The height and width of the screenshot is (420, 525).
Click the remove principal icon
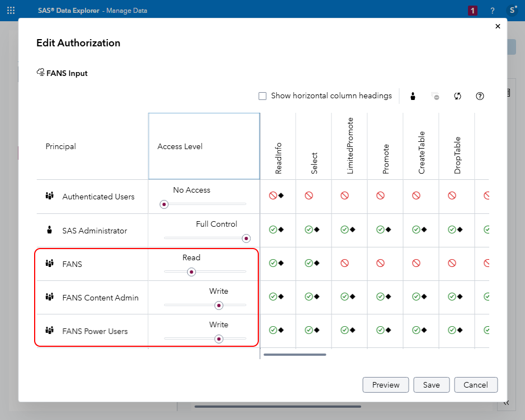435,96
